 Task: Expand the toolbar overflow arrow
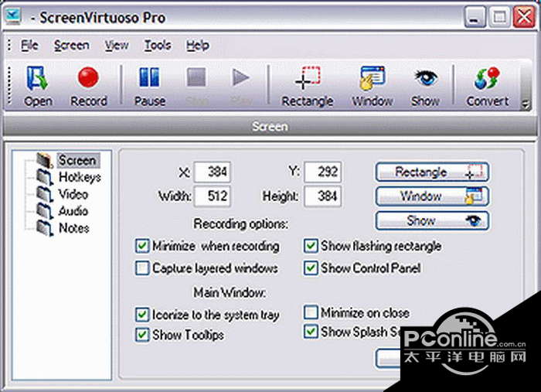click(526, 104)
